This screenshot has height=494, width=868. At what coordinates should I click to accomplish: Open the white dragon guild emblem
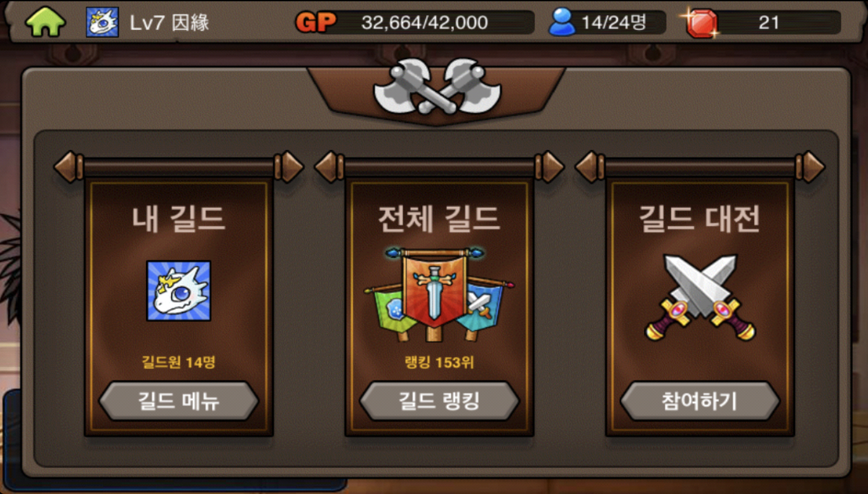(178, 290)
